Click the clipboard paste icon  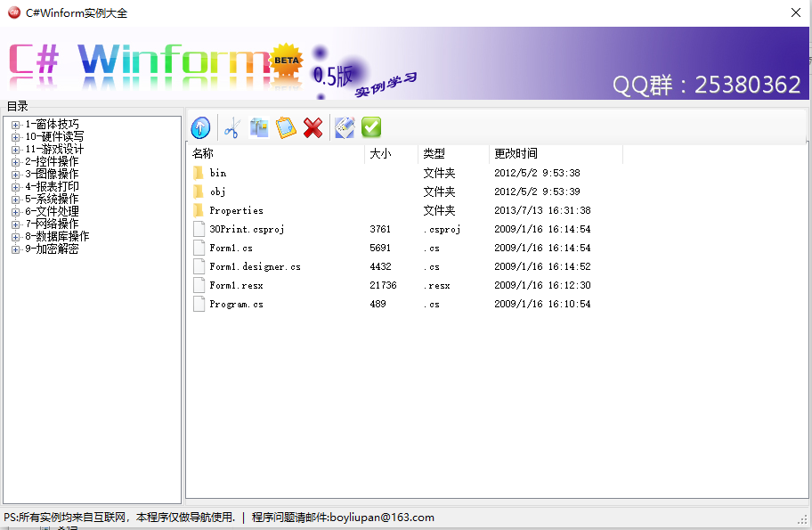[286, 127]
